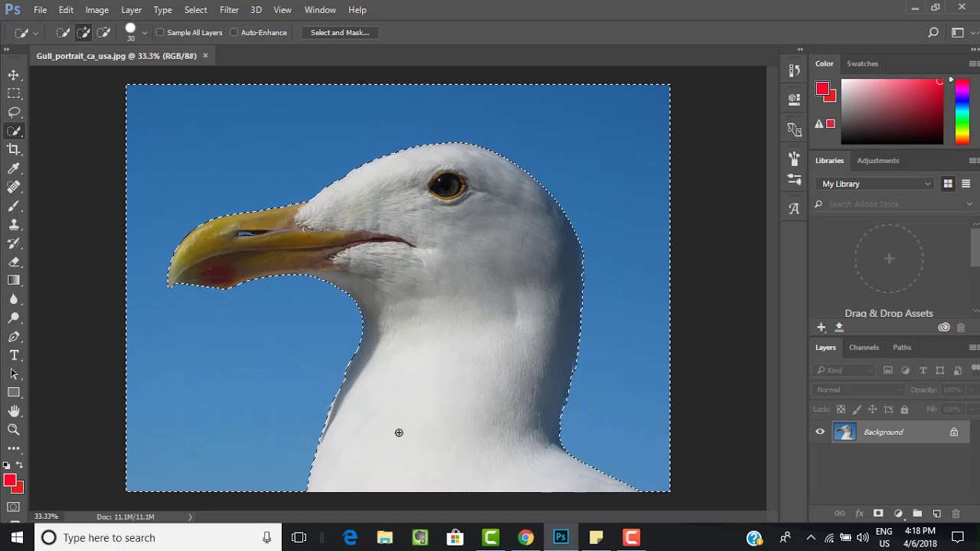Viewport: 980px width, 551px height.
Task: Open the Color panel options menu
Action: click(x=974, y=64)
